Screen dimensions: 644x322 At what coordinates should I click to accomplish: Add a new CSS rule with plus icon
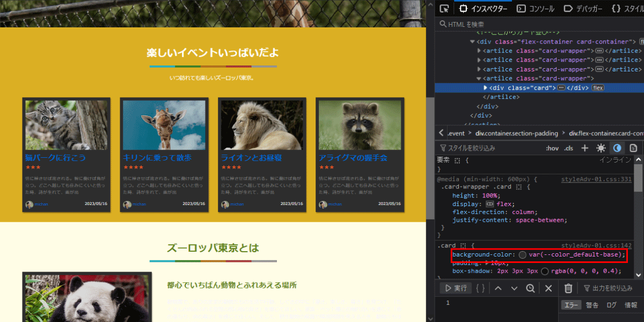pyautogui.click(x=585, y=148)
